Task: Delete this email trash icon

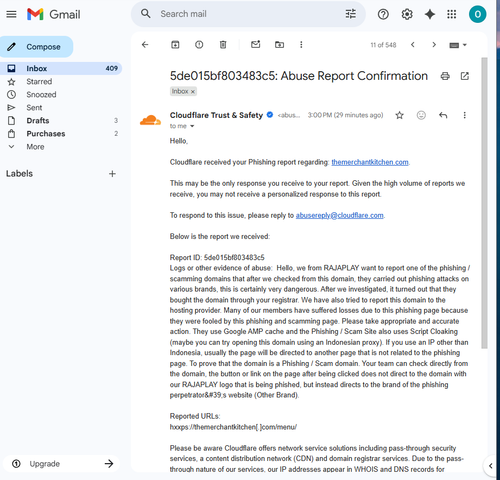Action: coord(223,45)
